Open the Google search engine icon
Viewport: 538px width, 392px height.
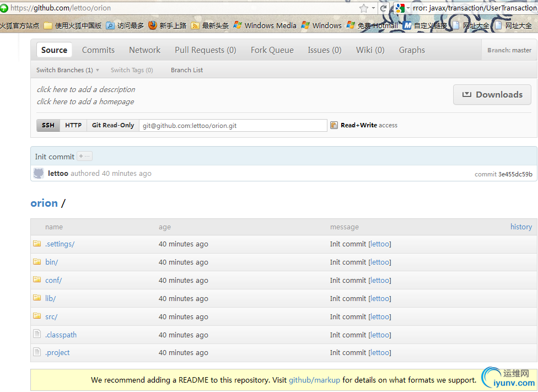coord(400,8)
